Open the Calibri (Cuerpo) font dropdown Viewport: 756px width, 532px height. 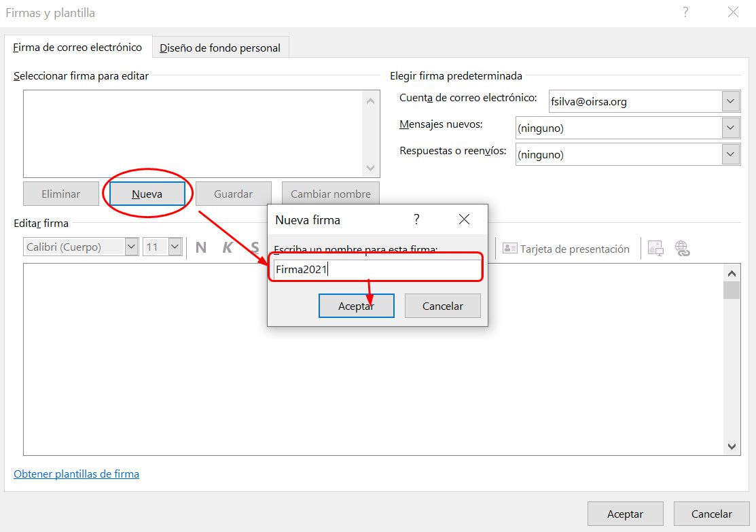pos(131,247)
